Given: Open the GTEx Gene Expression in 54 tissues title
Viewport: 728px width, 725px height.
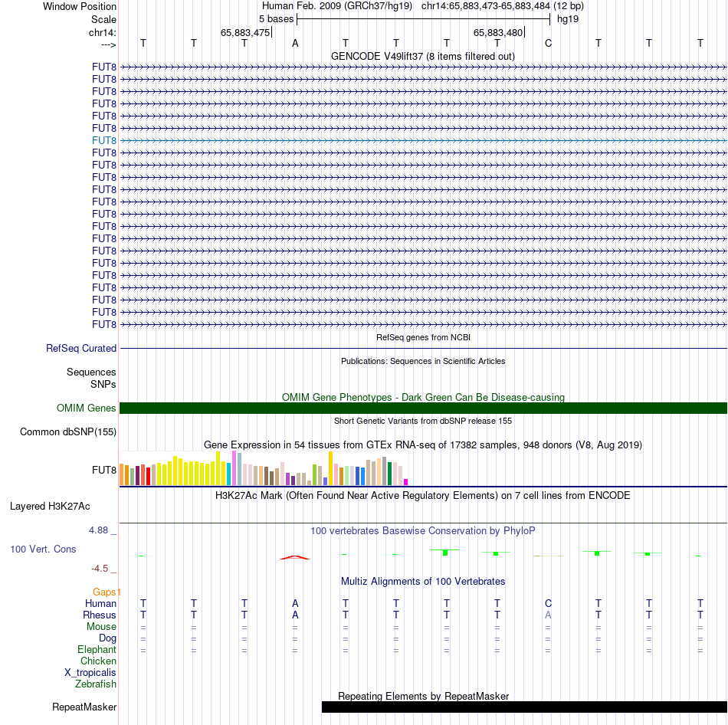Looking at the screenshot, I should 423,445.
